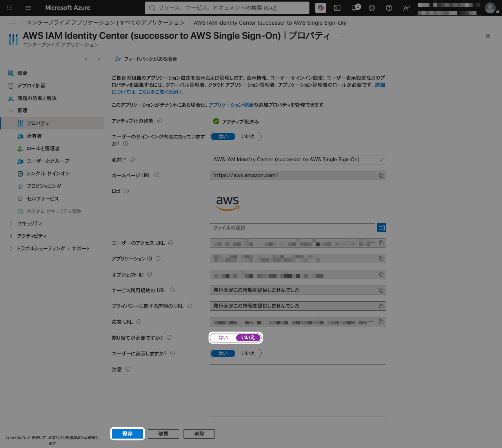Copy the オブジェクト ID value
This screenshot has height=448, width=502.
click(381, 274)
